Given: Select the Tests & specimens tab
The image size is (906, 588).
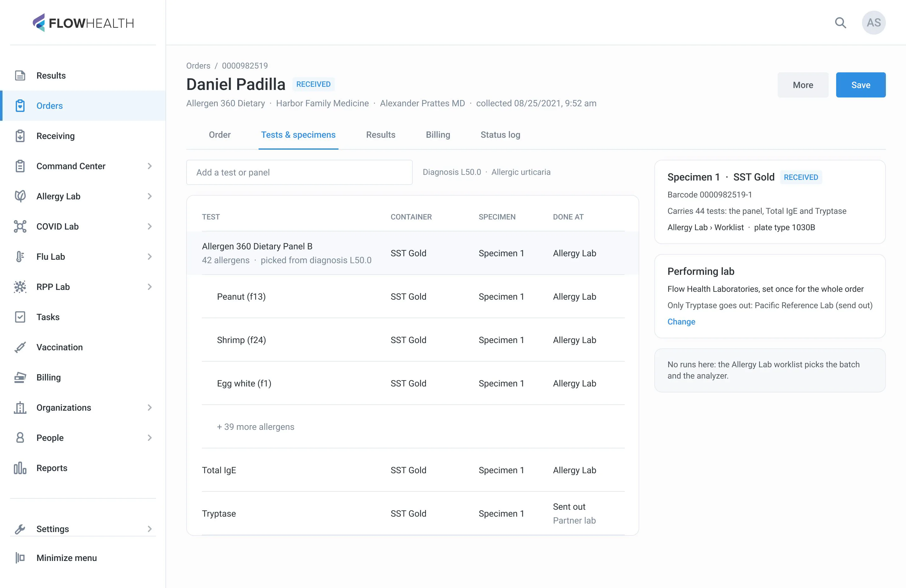Looking at the screenshot, I should [x=298, y=135].
